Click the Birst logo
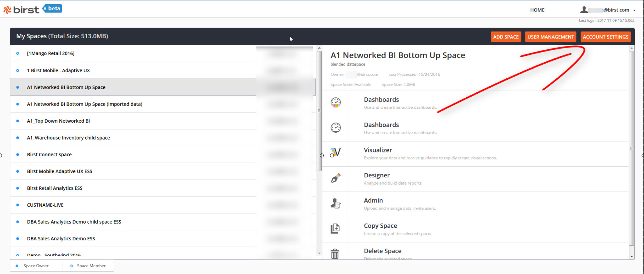The height and width of the screenshot is (274, 644). tap(21, 10)
